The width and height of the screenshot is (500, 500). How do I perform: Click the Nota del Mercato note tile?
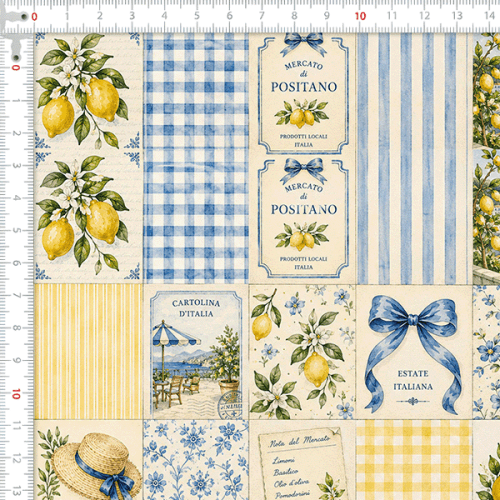click(302, 463)
